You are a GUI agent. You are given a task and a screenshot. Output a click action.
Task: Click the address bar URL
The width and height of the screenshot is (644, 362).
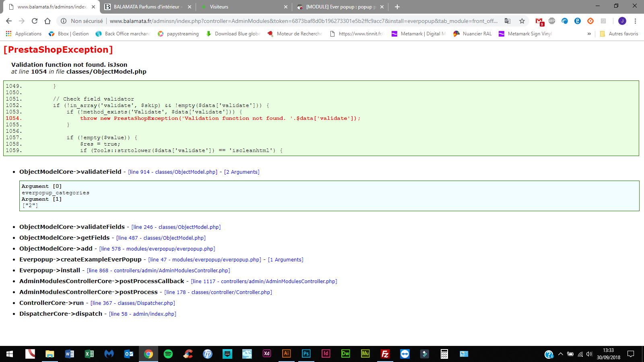pyautogui.click(x=303, y=21)
